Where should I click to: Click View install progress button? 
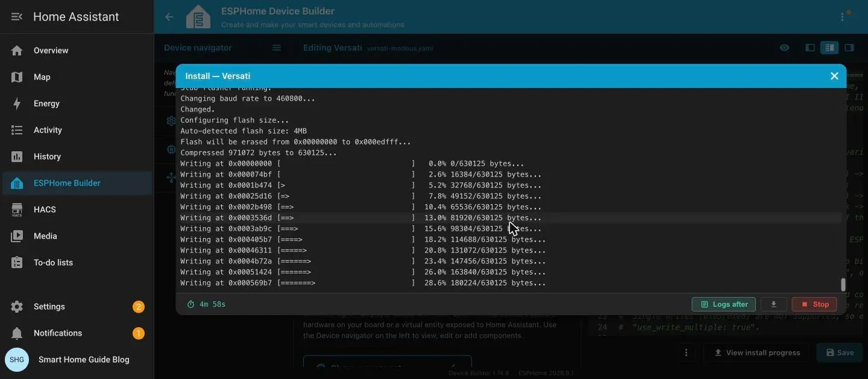[x=758, y=352]
